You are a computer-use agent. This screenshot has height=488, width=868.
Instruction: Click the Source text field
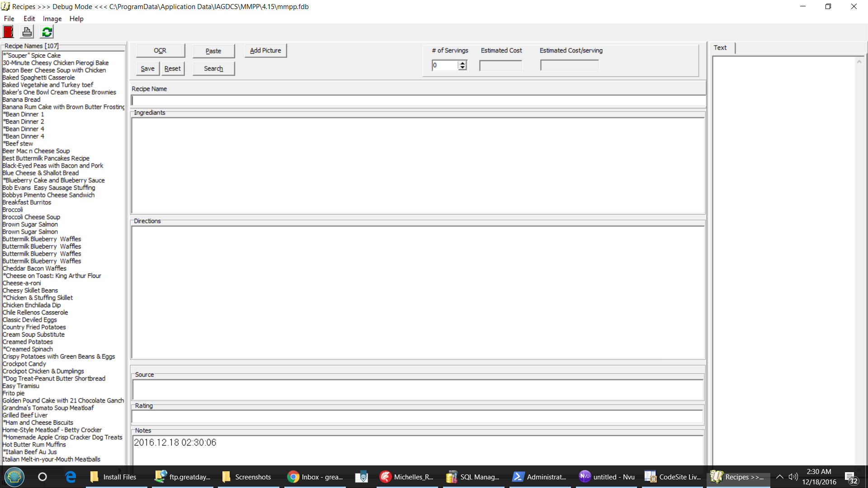(x=418, y=389)
